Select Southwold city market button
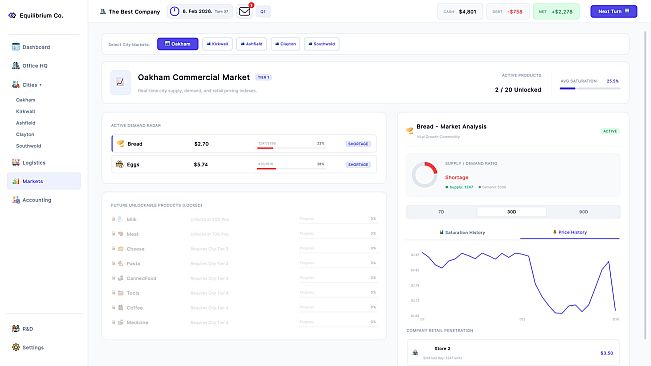 tap(322, 44)
